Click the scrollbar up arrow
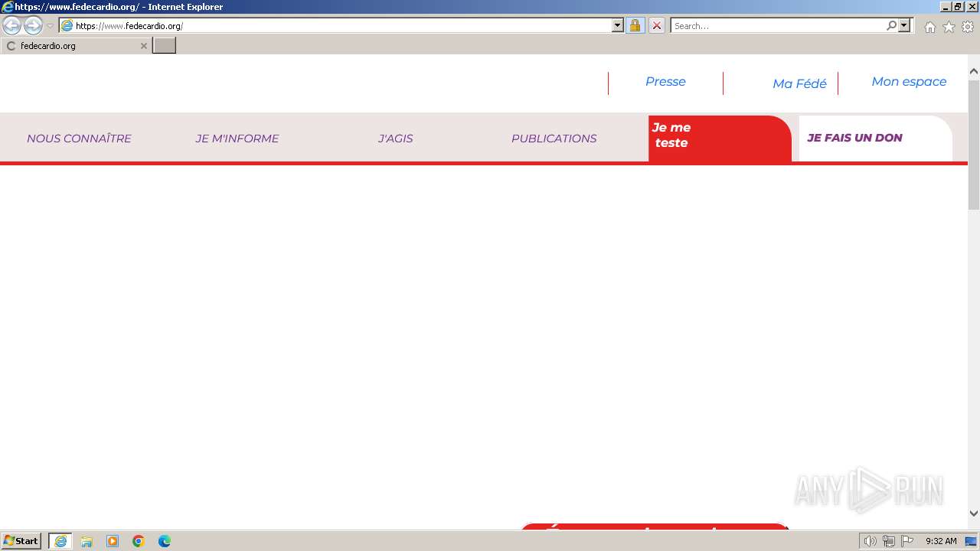 pyautogui.click(x=974, y=71)
